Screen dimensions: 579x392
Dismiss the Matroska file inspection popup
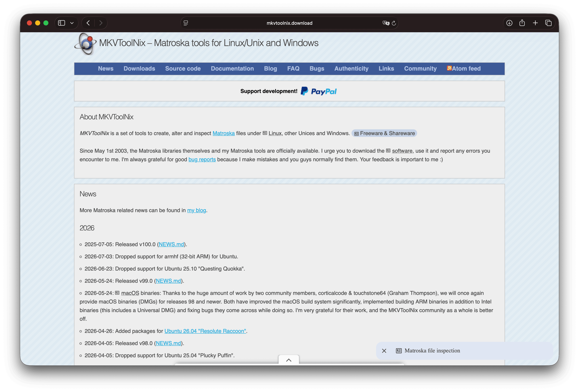(x=384, y=351)
